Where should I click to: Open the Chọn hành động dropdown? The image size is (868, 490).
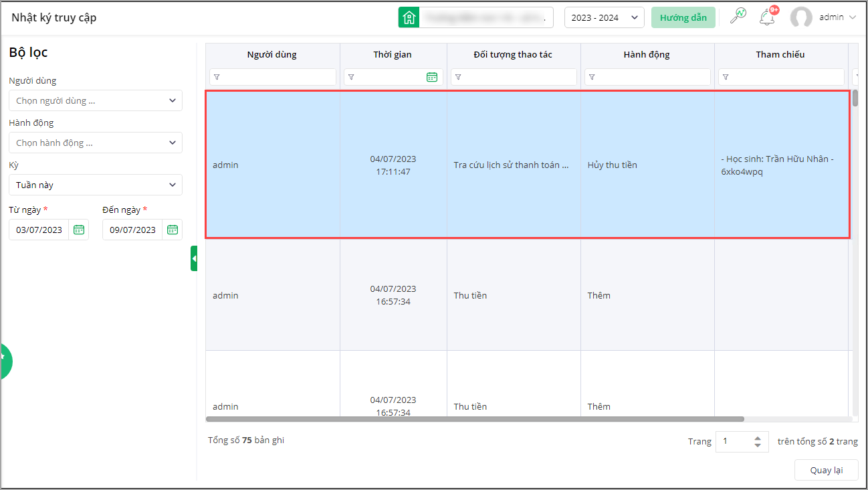point(96,143)
